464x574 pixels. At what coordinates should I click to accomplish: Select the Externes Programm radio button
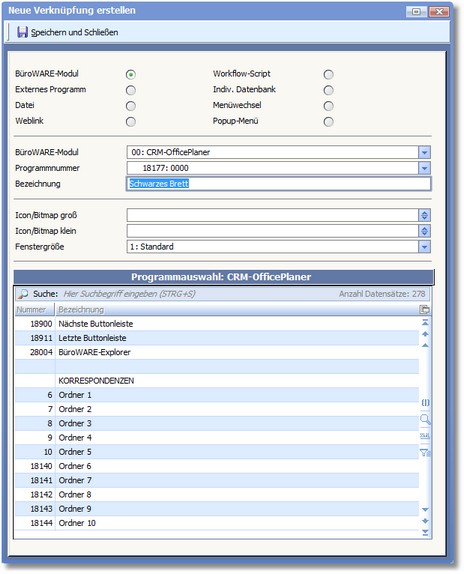click(131, 90)
